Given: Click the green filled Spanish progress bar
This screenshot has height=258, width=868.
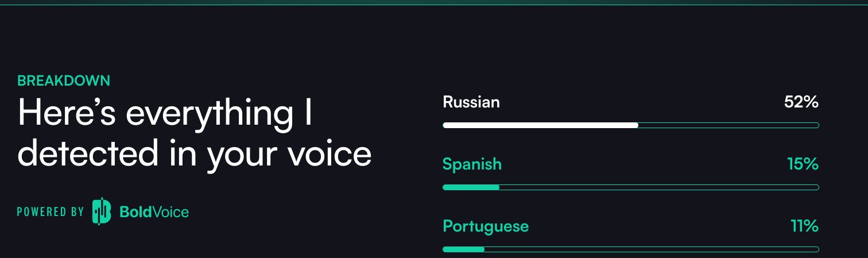Looking at the screenshot, I should click(x=471, y=187).
